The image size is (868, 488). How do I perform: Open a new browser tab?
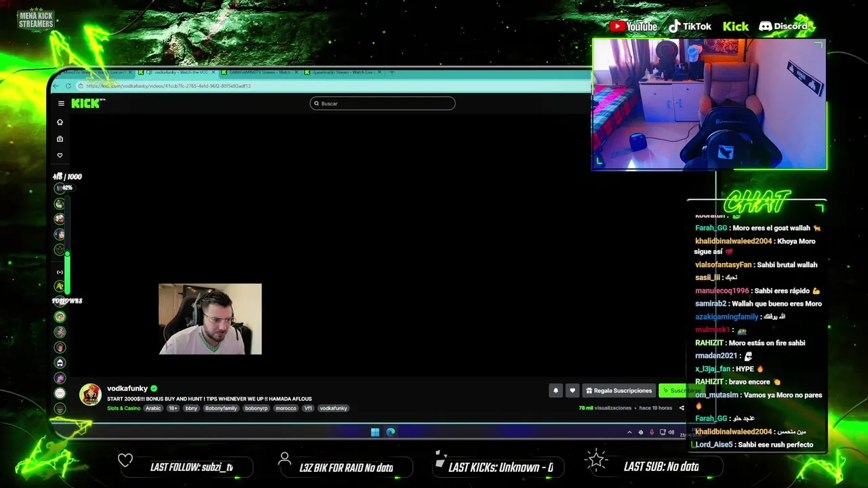(391, 72)
